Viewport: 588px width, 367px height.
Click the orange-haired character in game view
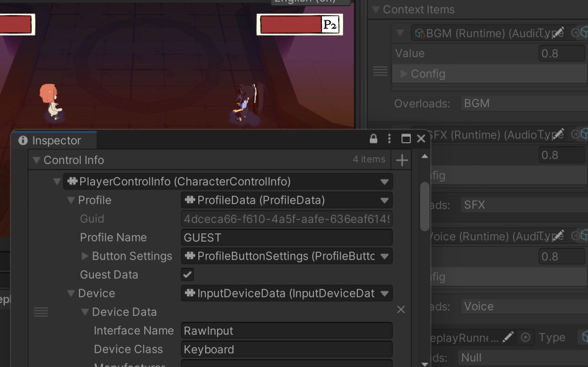point(50,102)
